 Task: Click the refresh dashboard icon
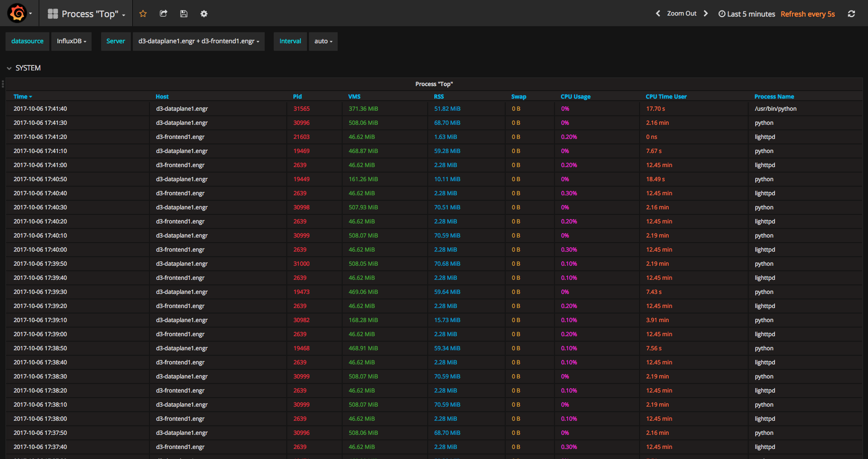pos(851,14)
